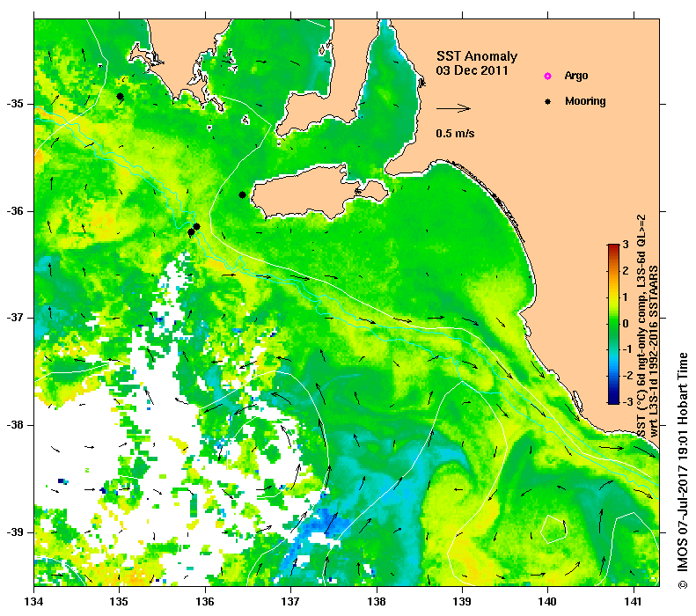Click the 'SST Anomaly' title text

[x=477, y=56]
